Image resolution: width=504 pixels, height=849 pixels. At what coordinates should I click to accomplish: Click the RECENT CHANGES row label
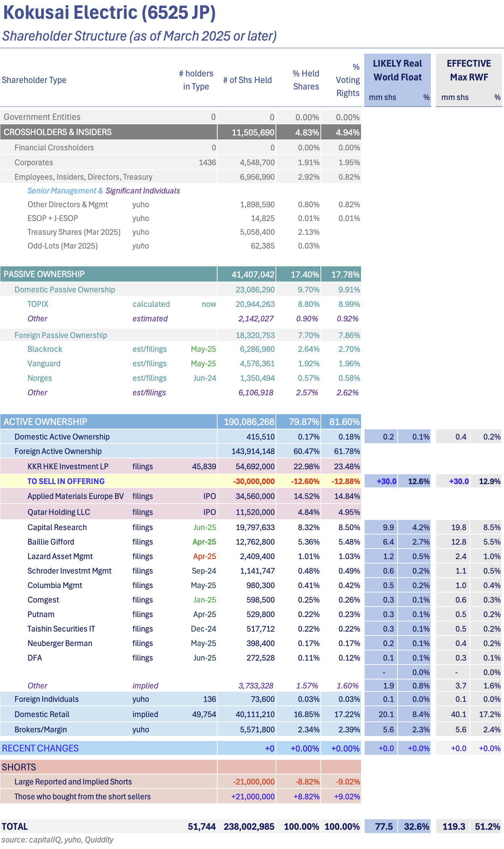click(x=40, y=748)
